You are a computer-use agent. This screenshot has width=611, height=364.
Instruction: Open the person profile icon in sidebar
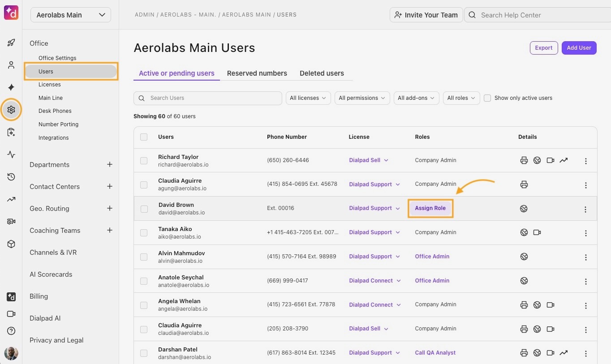(11, 65)
